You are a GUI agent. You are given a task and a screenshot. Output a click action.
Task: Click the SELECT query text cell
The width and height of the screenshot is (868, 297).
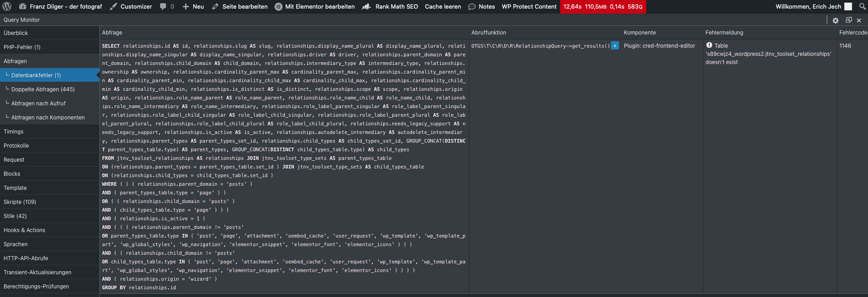coord(284,167)
